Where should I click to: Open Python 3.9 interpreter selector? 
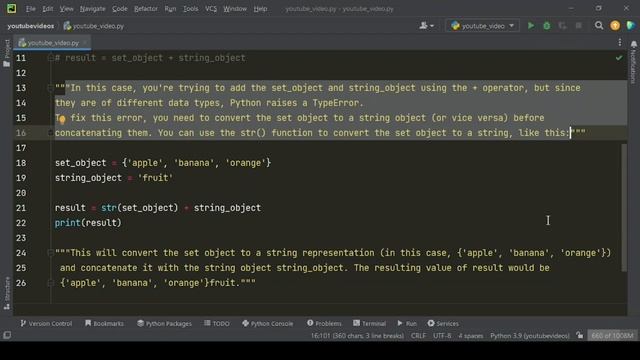tap(529, 336)
